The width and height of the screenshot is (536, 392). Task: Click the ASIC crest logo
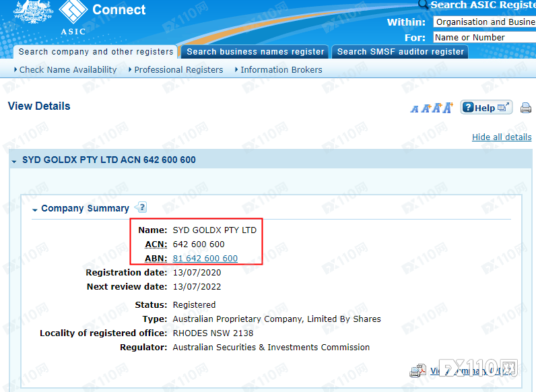click(x=33, y=11)
